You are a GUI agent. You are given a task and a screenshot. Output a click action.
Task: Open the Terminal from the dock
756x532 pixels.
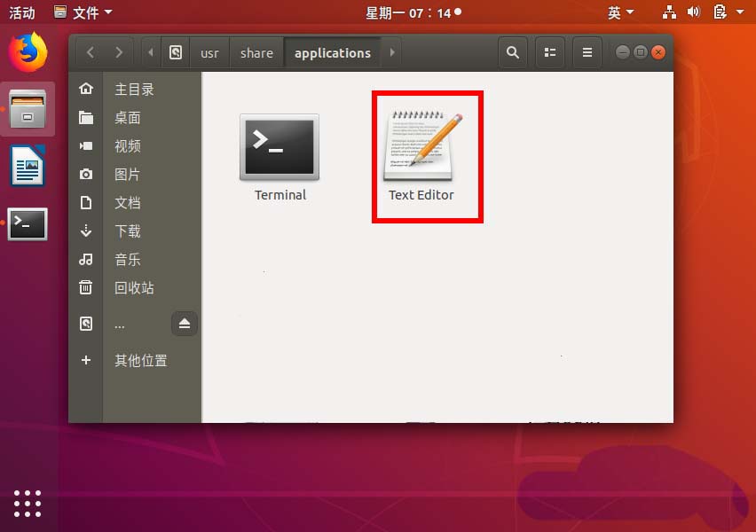point(28,224)
